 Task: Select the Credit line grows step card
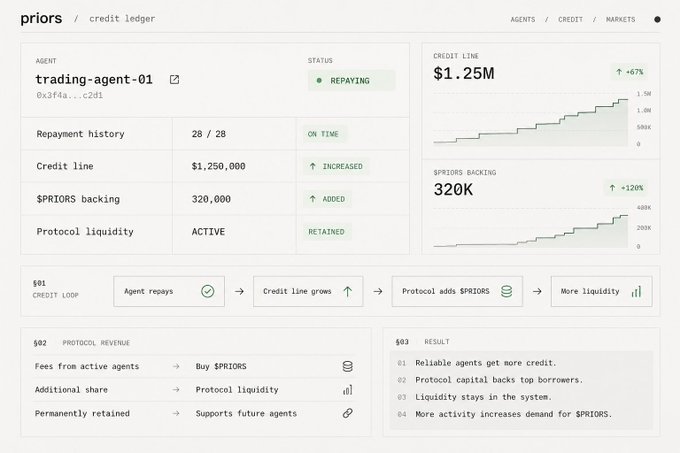click(308, 291)
